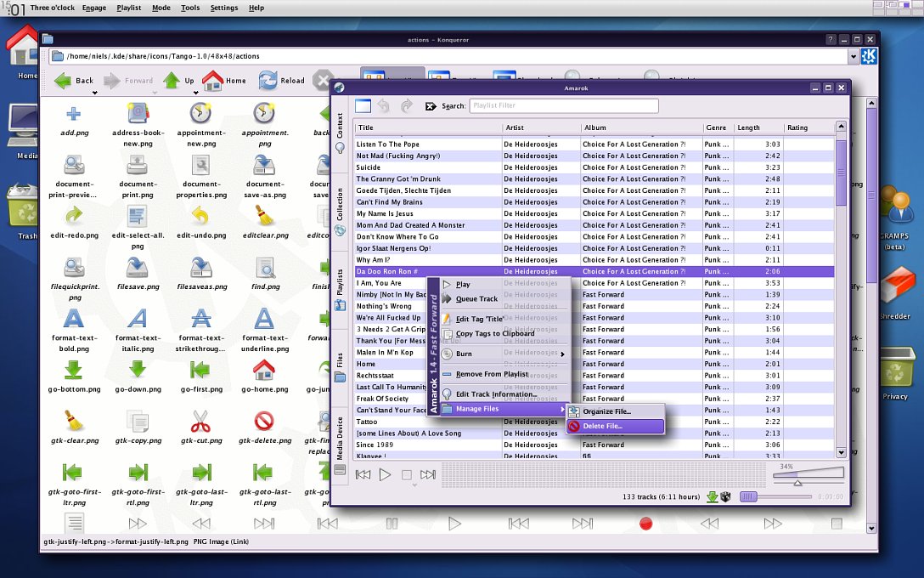This screenshot has width=924, height=578.
Task: Open the Engage menu
Action: tap(94, 8)
